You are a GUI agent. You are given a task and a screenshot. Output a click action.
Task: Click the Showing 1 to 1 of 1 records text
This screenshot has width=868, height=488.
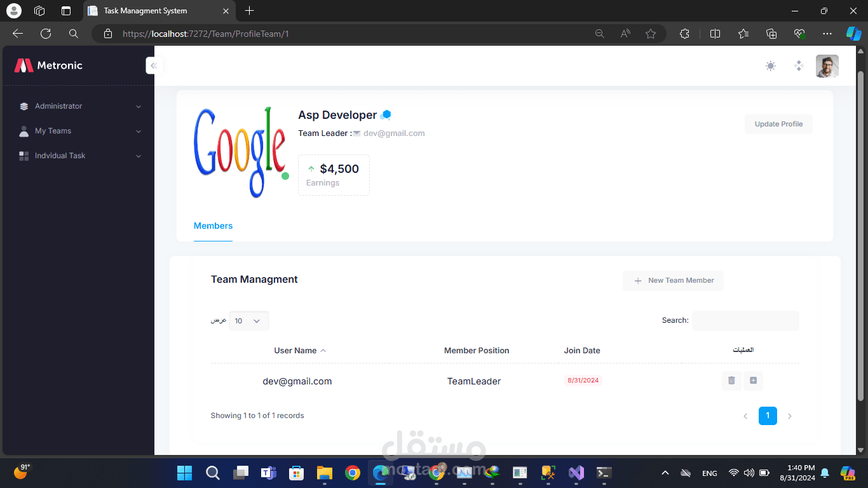[x=257, y=416]
